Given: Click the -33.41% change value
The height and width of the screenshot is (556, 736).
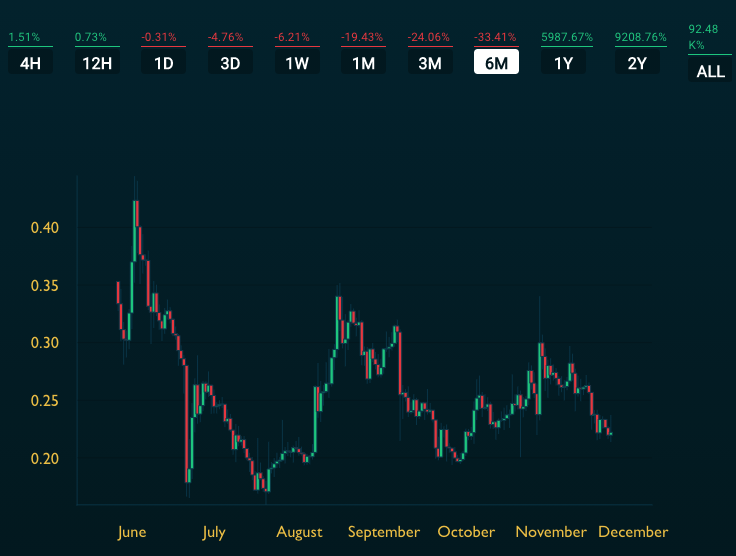Looking at the screenshot, I should point(495,37).
